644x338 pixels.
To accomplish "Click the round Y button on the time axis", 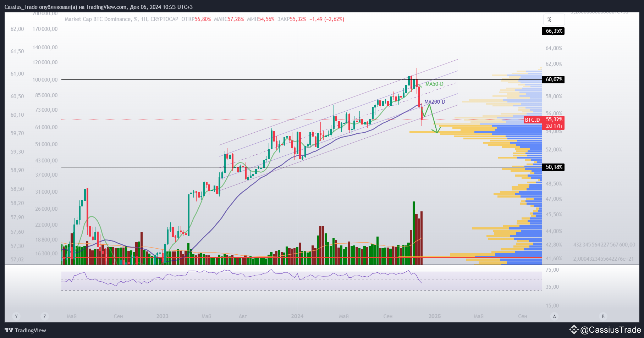I will point(16,316).
